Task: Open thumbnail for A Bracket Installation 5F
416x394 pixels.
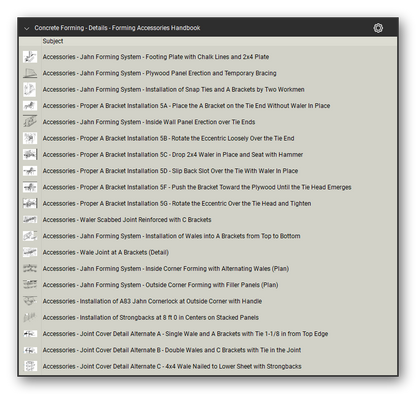Action: [x=30, y=187]
